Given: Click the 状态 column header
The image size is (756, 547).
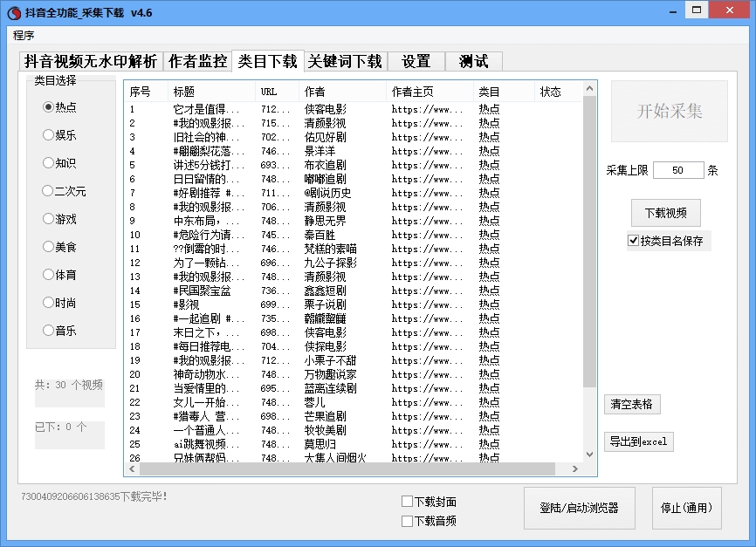Looking at the screenshot, I should point(559,92).
